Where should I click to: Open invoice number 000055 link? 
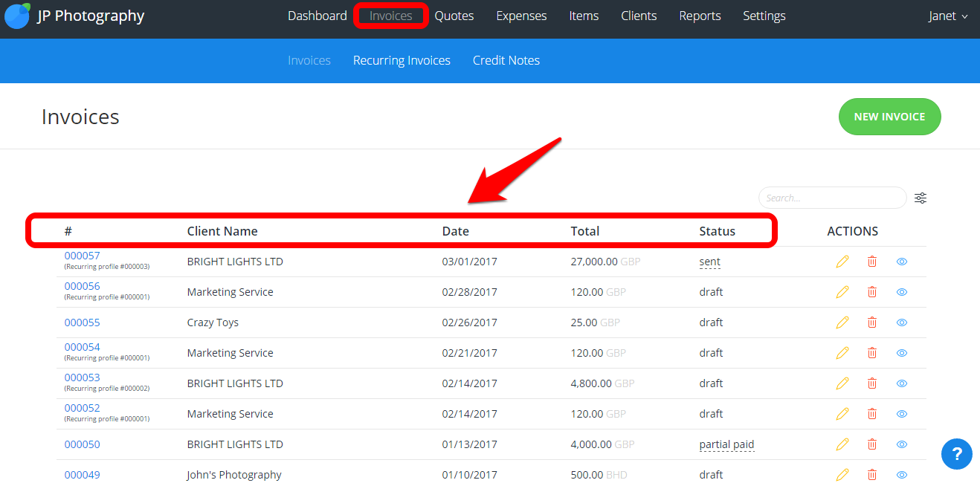pyautogui.click(x=82, y=322)
